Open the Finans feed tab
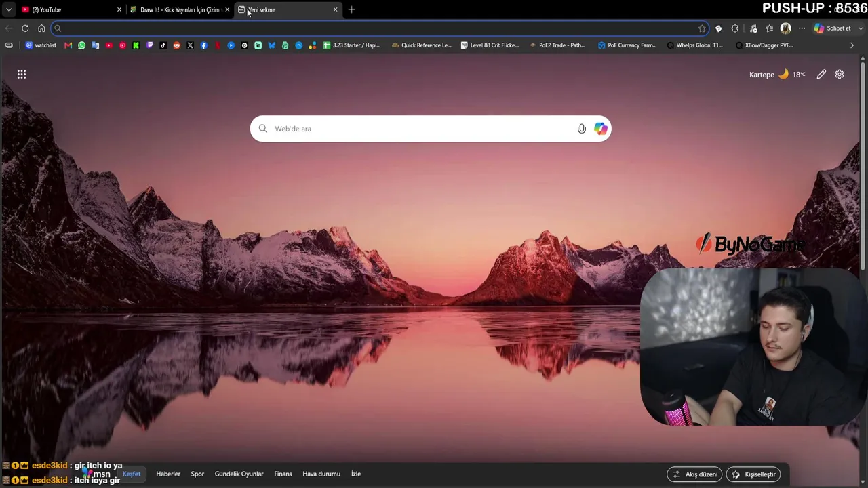Screen dimensions: 868x488 [283, 474]
